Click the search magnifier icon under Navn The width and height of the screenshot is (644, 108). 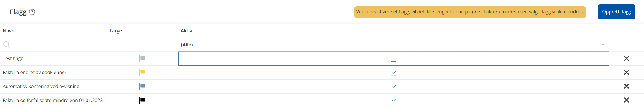coord(7,45)
